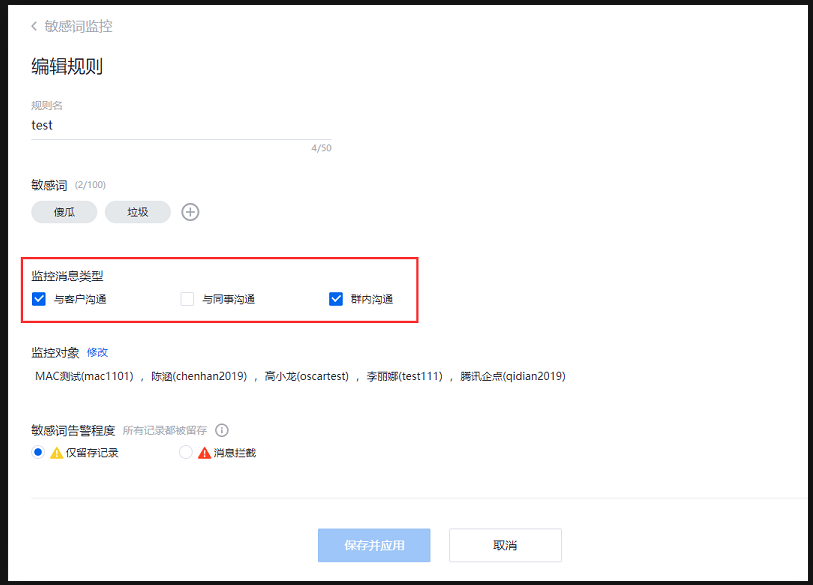Click the 腾讯企点(qidian2019) monitored user

point(513,377)
